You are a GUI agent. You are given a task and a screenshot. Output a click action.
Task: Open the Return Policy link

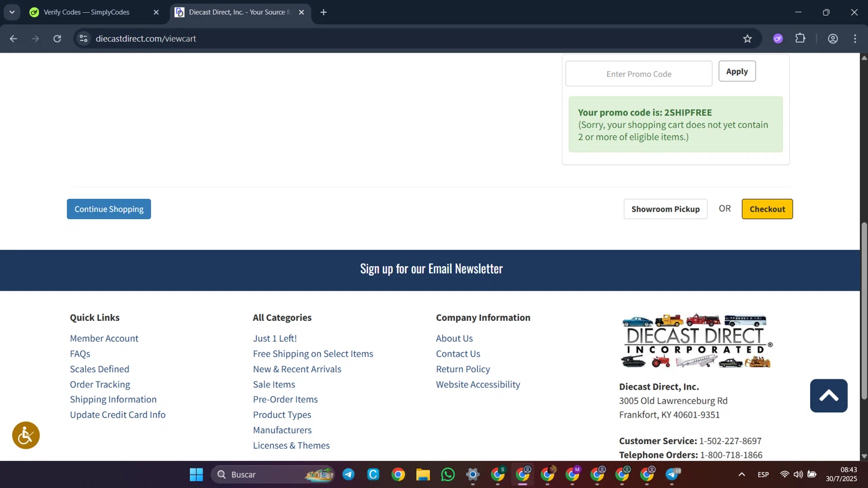463,369
